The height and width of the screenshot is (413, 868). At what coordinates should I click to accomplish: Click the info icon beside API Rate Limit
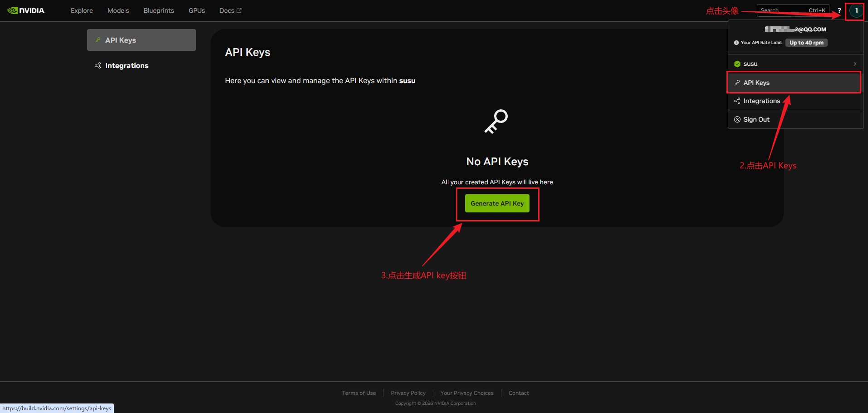pos(736,43)
